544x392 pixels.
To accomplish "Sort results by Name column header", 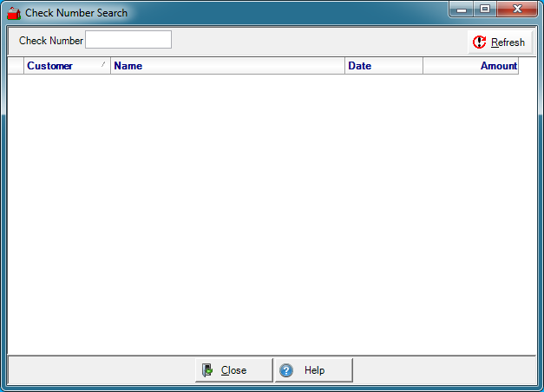I will click(227, 66).
